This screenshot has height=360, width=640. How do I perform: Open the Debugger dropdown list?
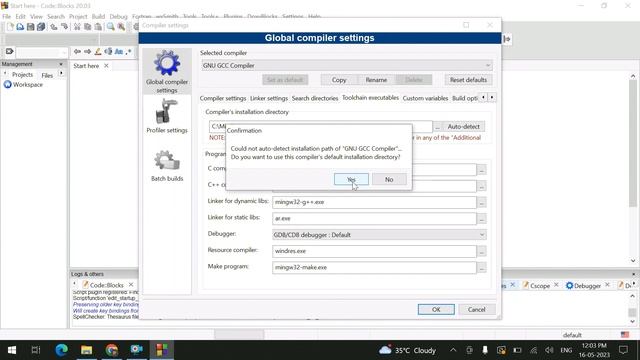point(379,235)
